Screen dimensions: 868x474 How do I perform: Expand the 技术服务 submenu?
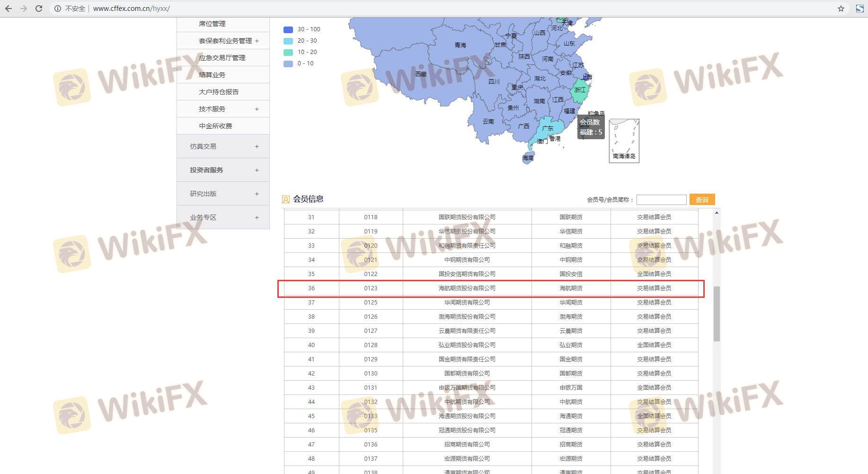(257, 109)
